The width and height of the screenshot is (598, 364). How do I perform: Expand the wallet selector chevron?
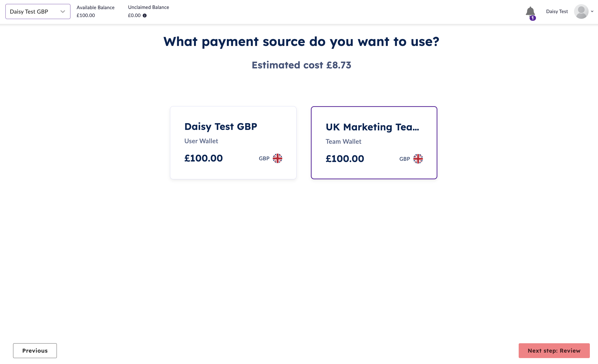pyautogui.click(x=63, y=12)
